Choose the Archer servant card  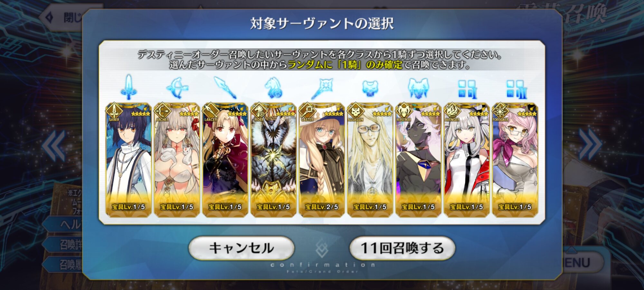click(177, 160)
